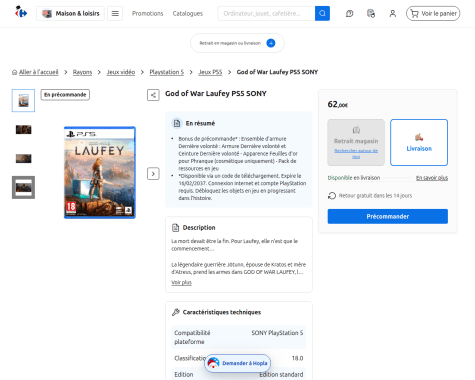The image size is (475, 380).
Task: Select Retrait magasin option
Action: [x=356, y=142]
